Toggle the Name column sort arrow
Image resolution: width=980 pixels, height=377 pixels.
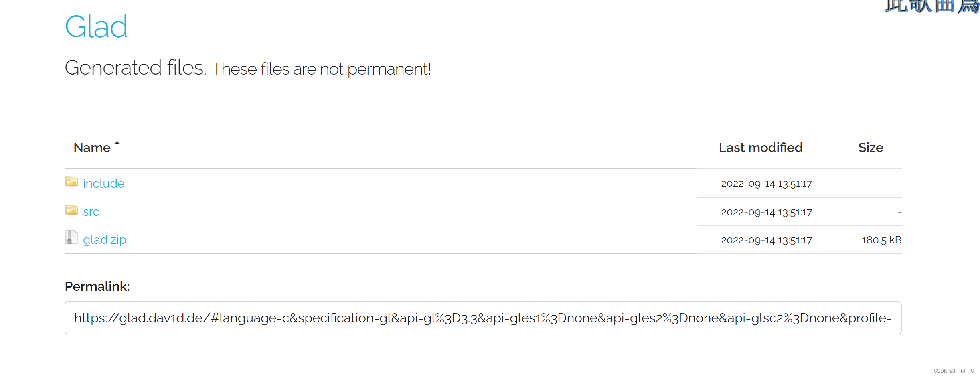(117, 143)
